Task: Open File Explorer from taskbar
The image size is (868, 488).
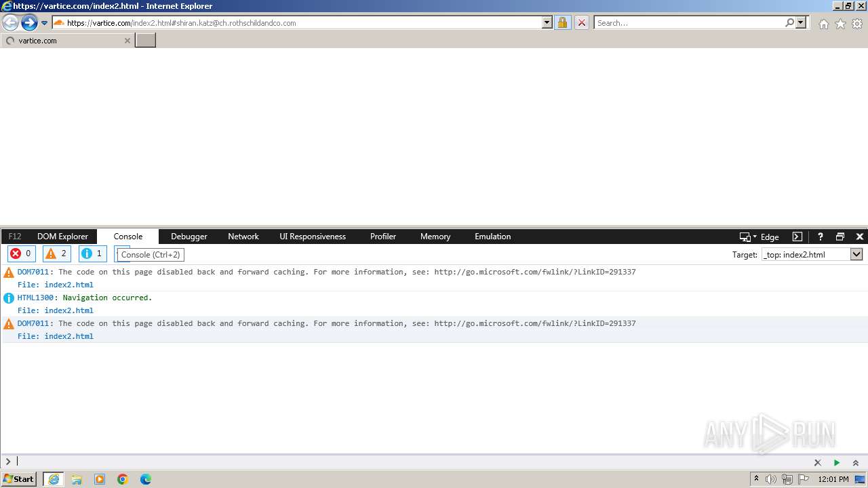Action: 77,479
